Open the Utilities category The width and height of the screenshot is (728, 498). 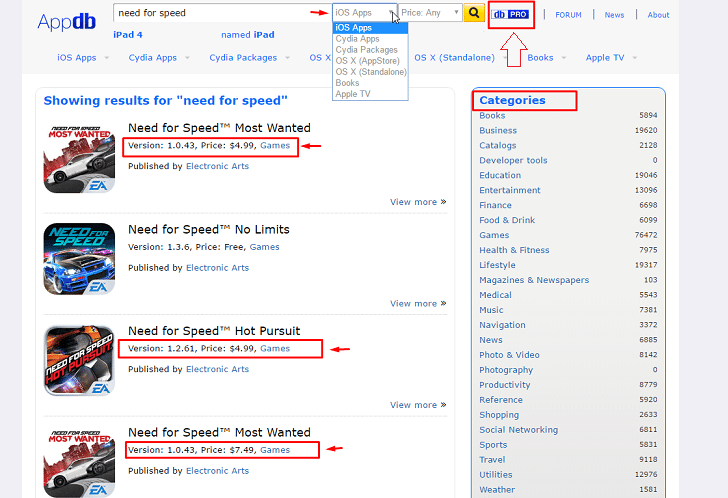tap(496, 475)
